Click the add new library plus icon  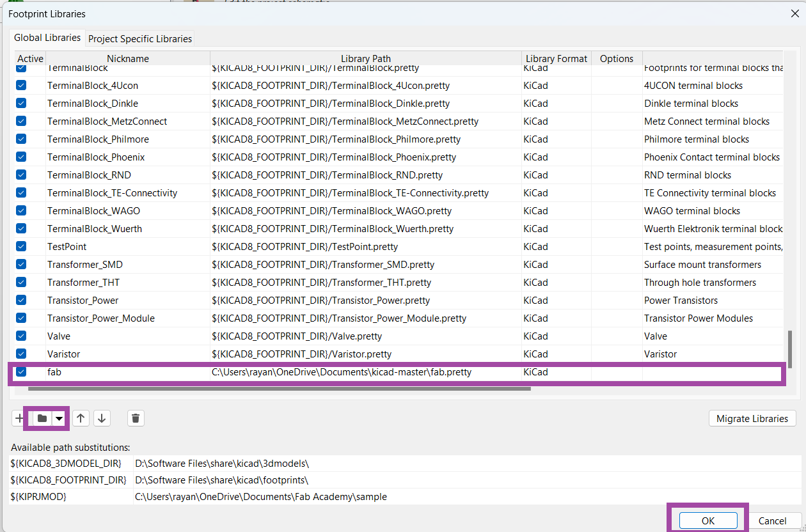(x=19, y=418)
